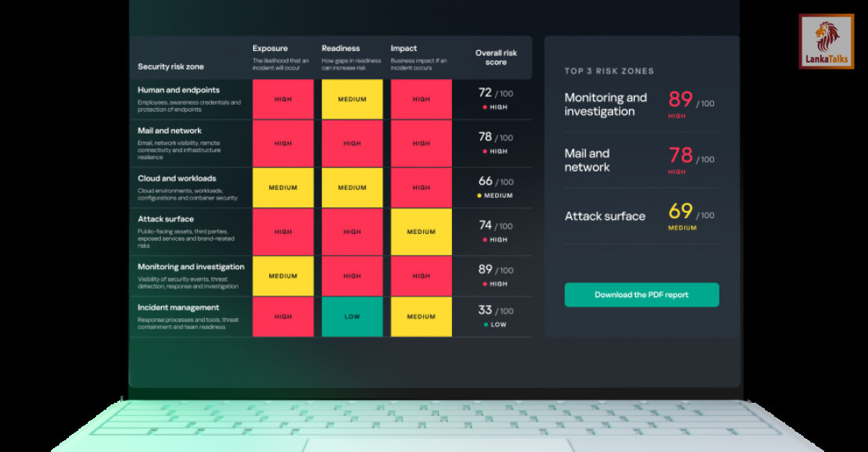Click the 'Cloud environments, workloads' description text
The height and width of the screenshot is (452, 868).
188,195
